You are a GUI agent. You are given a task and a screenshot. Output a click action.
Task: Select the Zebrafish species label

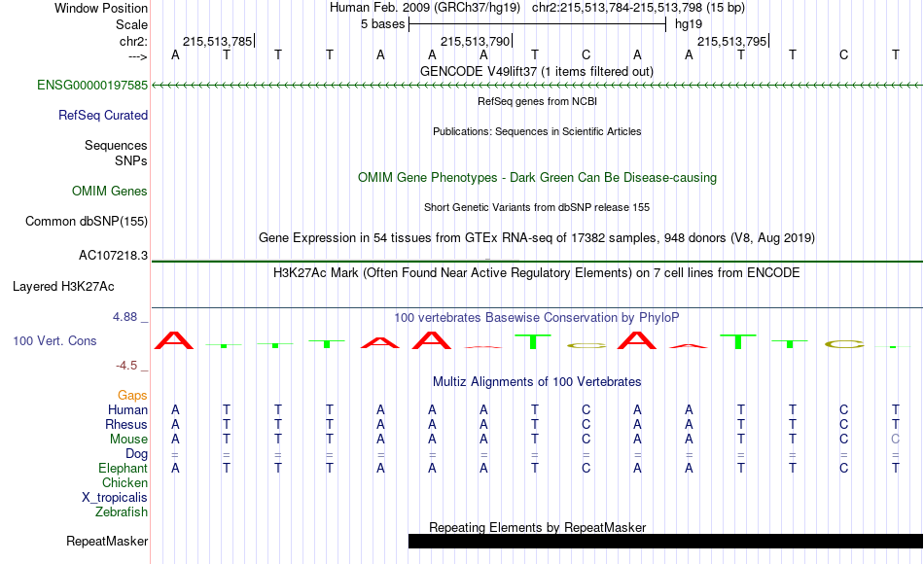(122, 511)
